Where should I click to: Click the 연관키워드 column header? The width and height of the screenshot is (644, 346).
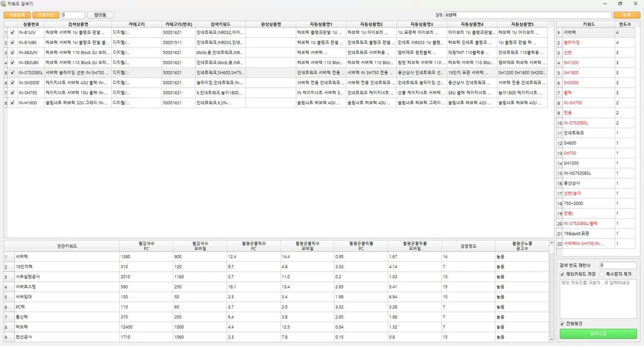67,246
